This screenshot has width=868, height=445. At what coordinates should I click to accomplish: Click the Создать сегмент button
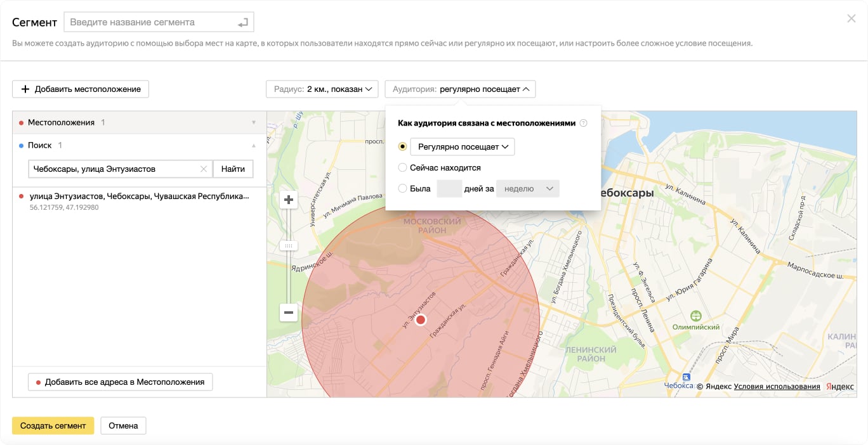pos(53,425)
